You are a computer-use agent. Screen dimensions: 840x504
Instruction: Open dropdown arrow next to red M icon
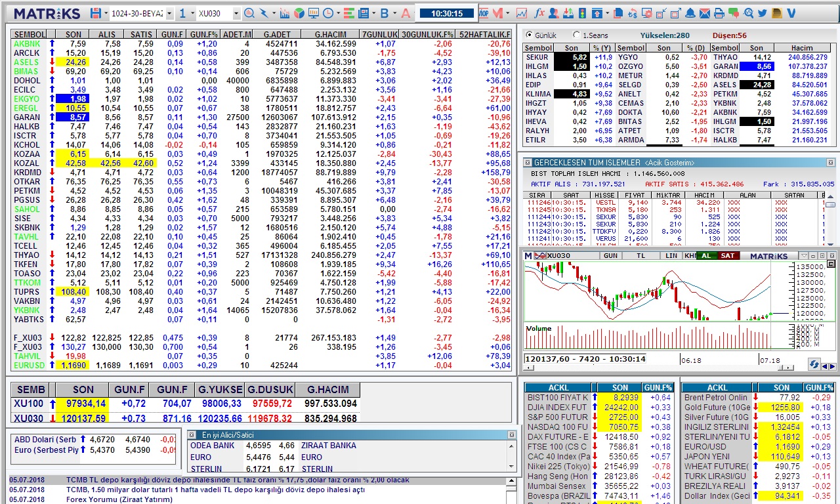pyautogui.click(x=507, y=13)
